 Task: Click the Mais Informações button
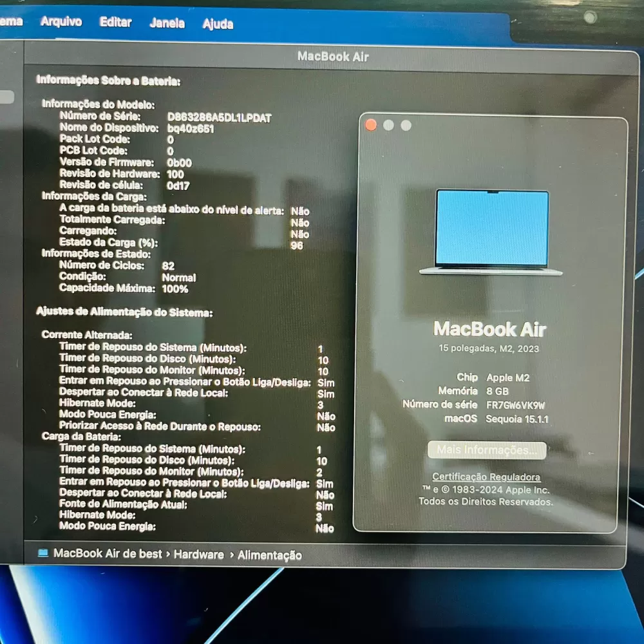(x=487, y=450)
